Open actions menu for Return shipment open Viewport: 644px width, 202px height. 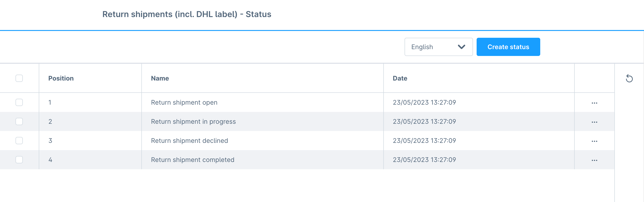point(594,103)
